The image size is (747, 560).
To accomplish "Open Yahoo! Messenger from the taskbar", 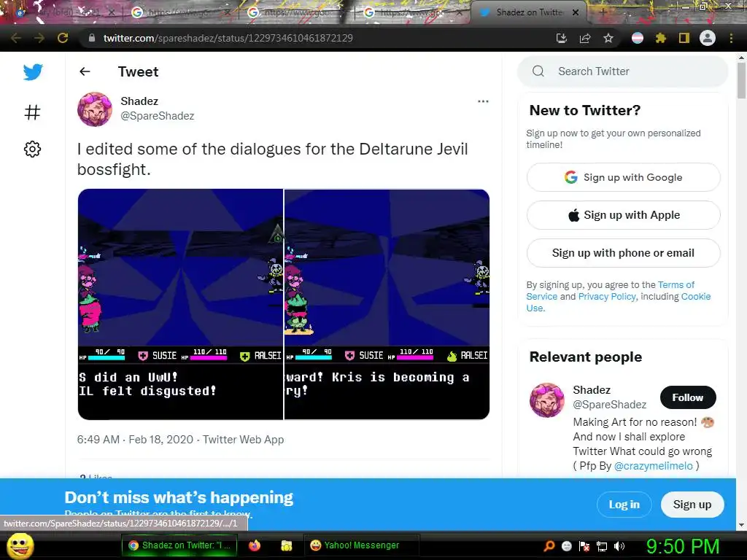I will [x=361, y=545].
